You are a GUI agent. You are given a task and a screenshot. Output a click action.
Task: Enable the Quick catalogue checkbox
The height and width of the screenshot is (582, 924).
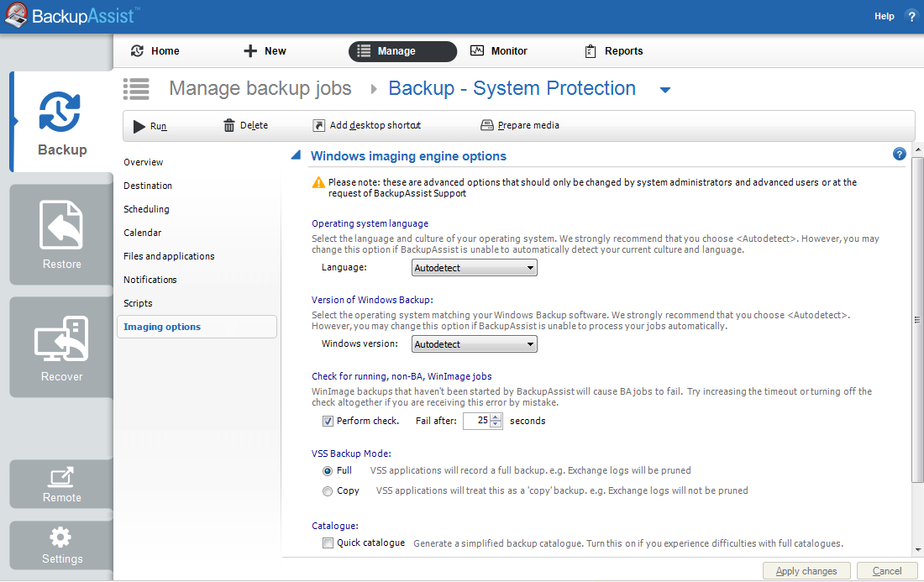[x=328, y=543]
